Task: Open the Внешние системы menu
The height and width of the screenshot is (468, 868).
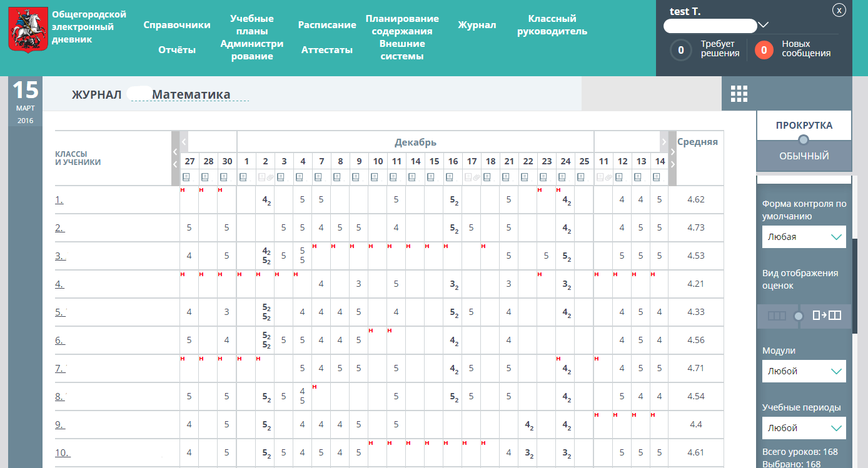Action: [402, 50]
